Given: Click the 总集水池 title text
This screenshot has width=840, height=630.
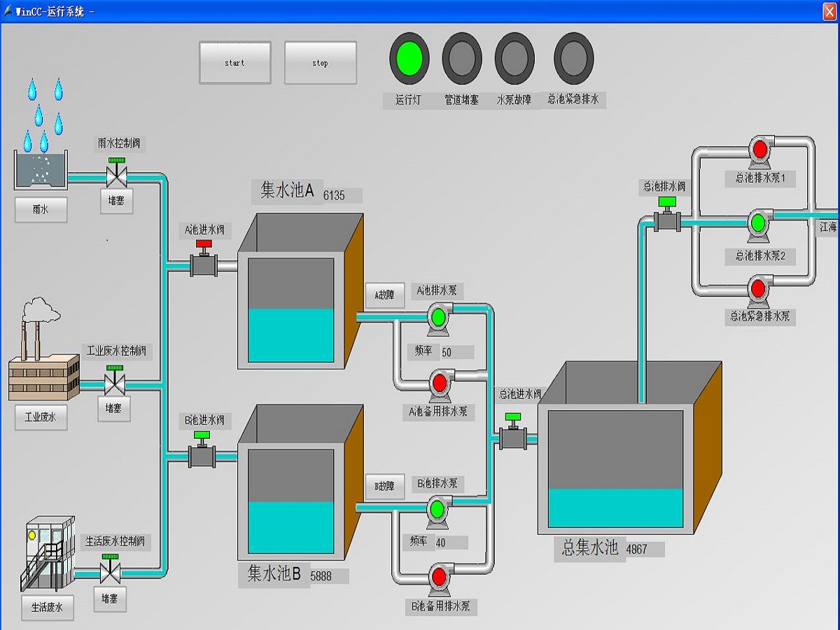Looking at the screenshot, I should click(x=590, y=547).
